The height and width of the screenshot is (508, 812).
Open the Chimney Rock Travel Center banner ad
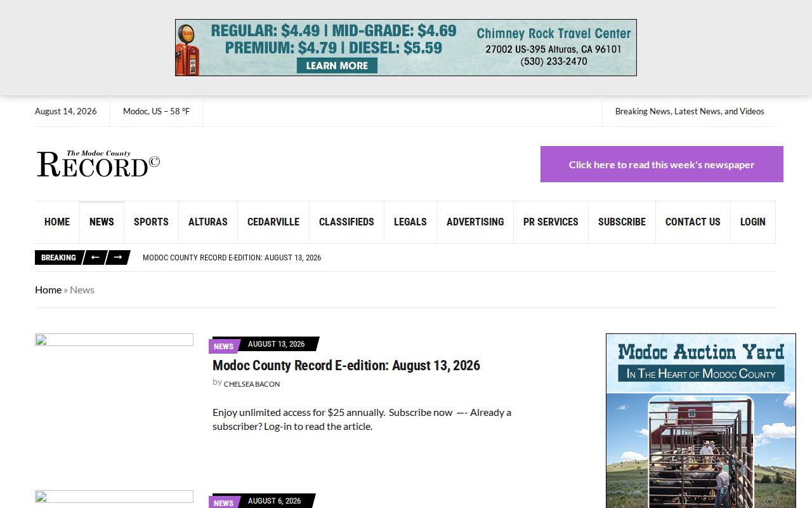406,48
